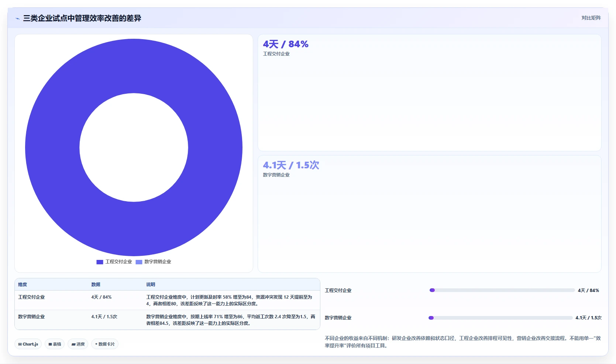This screenshot has width=616, height=364.
Task: Click the title 三类企业试点中管理效率改善的差异
Action: [82, 18]
